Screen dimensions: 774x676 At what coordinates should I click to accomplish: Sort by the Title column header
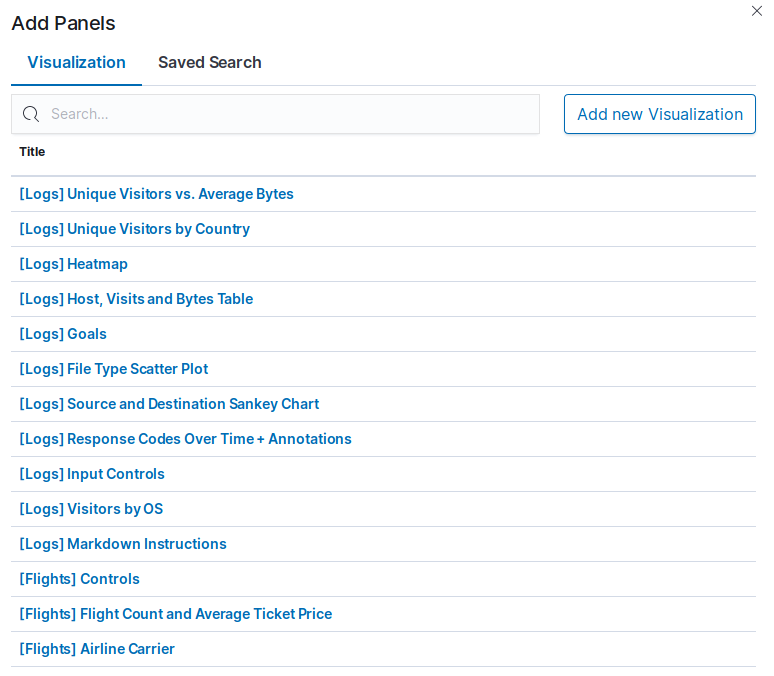(32, 152)
